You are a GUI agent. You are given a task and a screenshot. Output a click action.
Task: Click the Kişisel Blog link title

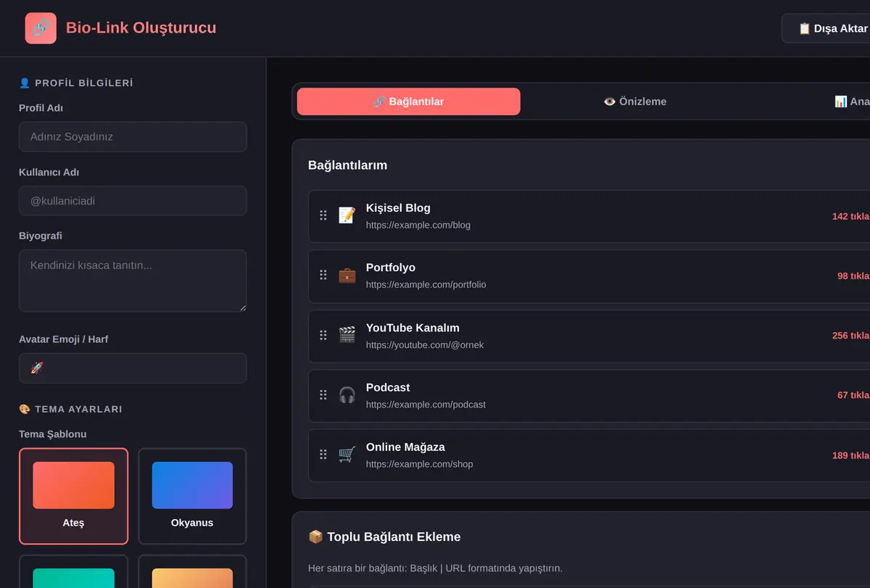pos(398,208)
